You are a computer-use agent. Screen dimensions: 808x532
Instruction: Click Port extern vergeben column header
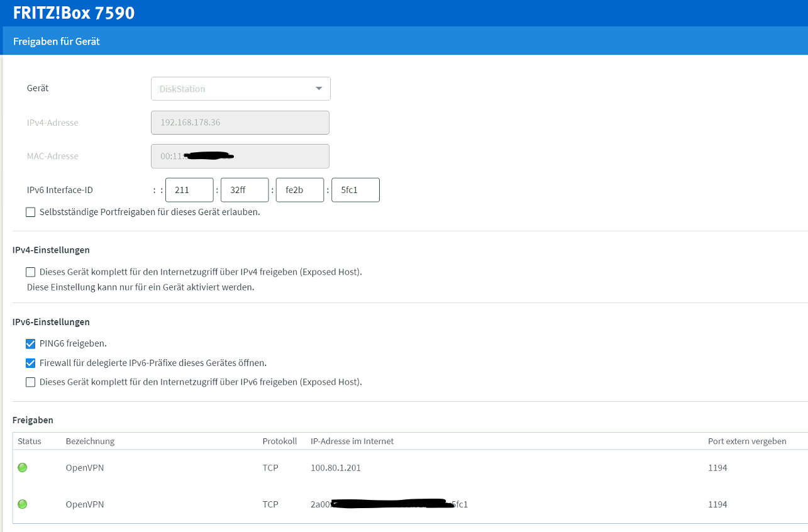click(x=746, y=441)
